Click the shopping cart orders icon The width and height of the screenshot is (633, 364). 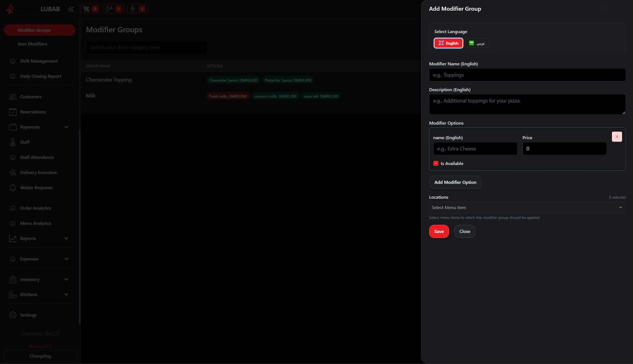pos(86,9)
